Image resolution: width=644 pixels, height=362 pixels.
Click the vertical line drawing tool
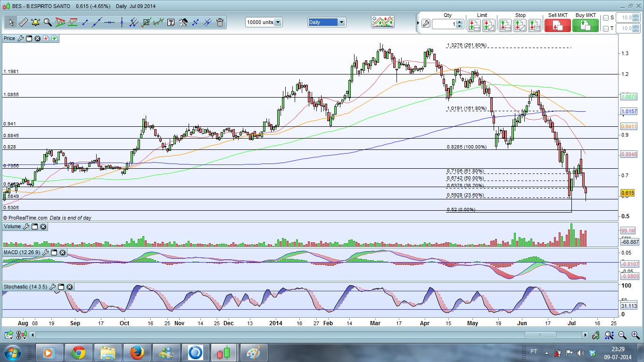point(122,22)
